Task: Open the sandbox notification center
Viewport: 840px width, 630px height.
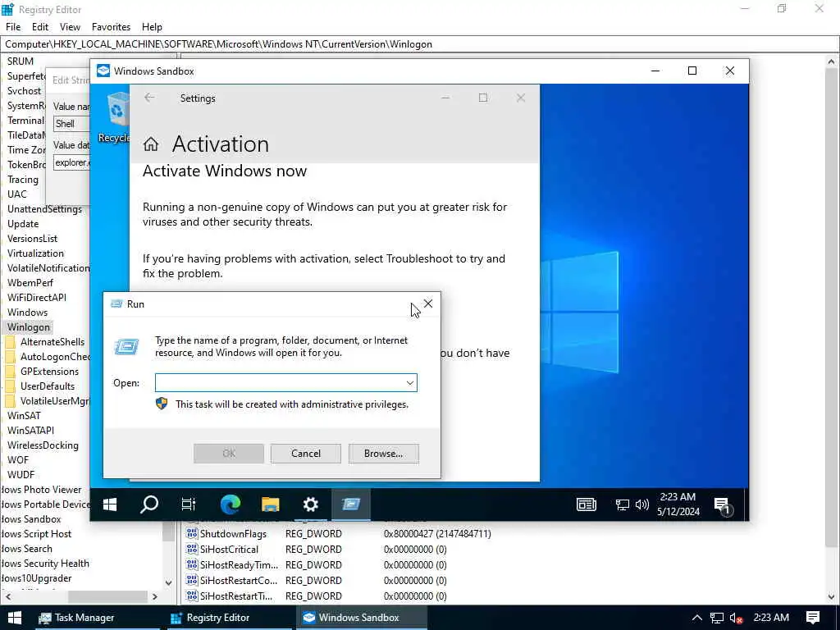Action: coord(722,504)
